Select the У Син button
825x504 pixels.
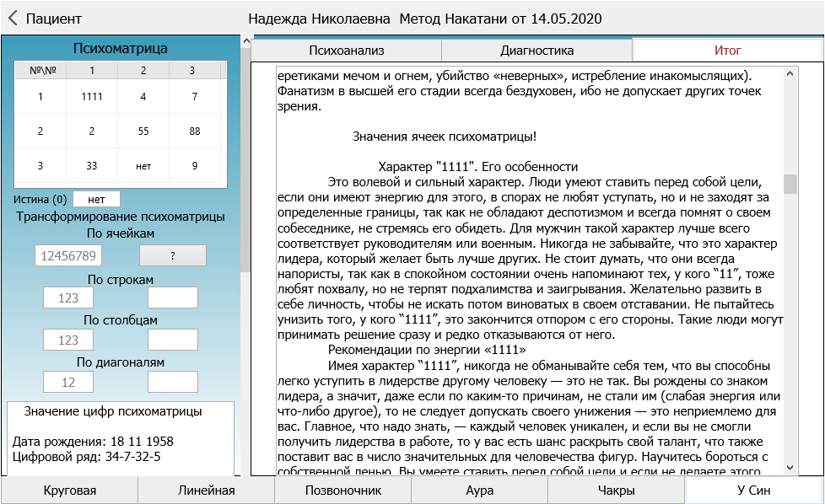click(753, 491)
